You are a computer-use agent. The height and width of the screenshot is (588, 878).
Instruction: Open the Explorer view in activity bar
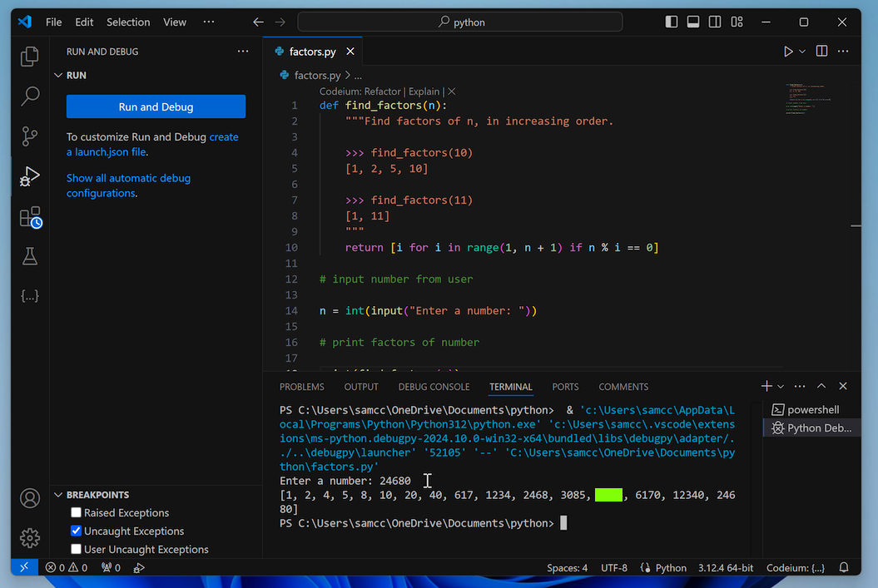[30, 57]
